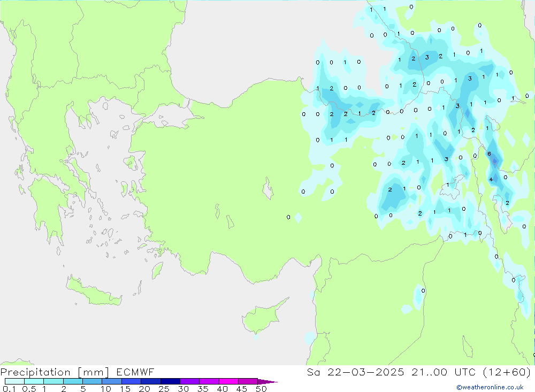Open the weatheronline.co.uk copyright link

(x=490, y=387)
